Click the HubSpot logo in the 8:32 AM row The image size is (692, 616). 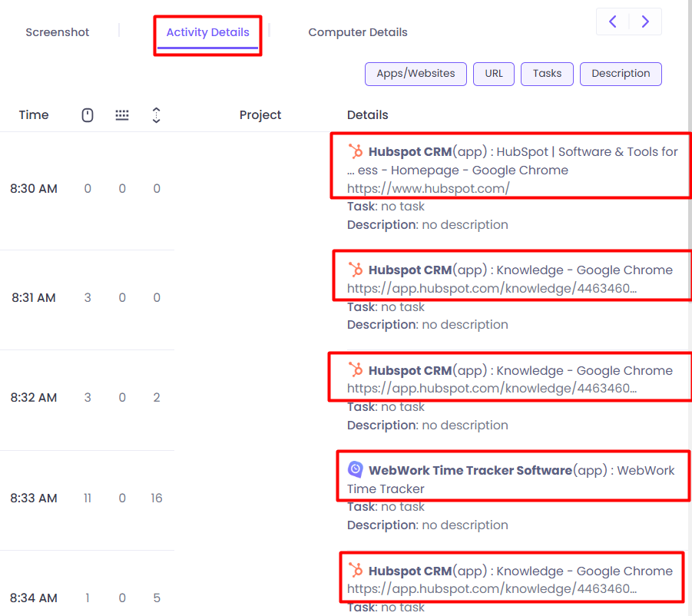tap(356, 370)
